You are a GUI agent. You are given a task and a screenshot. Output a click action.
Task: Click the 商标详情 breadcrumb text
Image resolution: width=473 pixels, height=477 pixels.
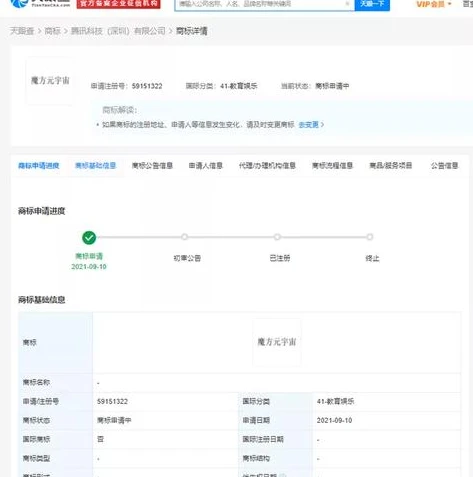192,31
